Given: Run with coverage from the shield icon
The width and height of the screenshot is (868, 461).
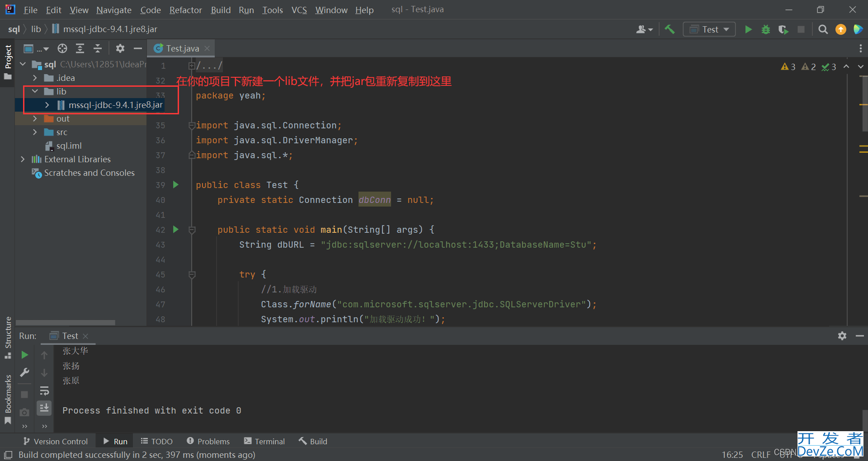Looking at the screenshot, I should click(783, 29).
